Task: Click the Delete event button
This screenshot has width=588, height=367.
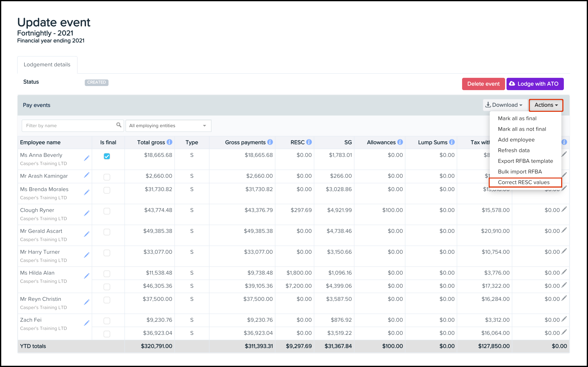Action: 483,84
